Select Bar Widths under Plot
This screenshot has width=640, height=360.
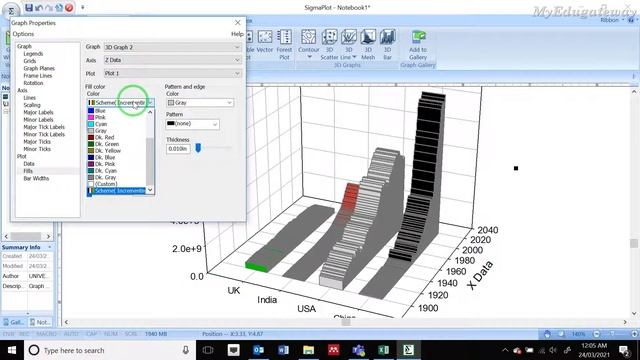36,178
